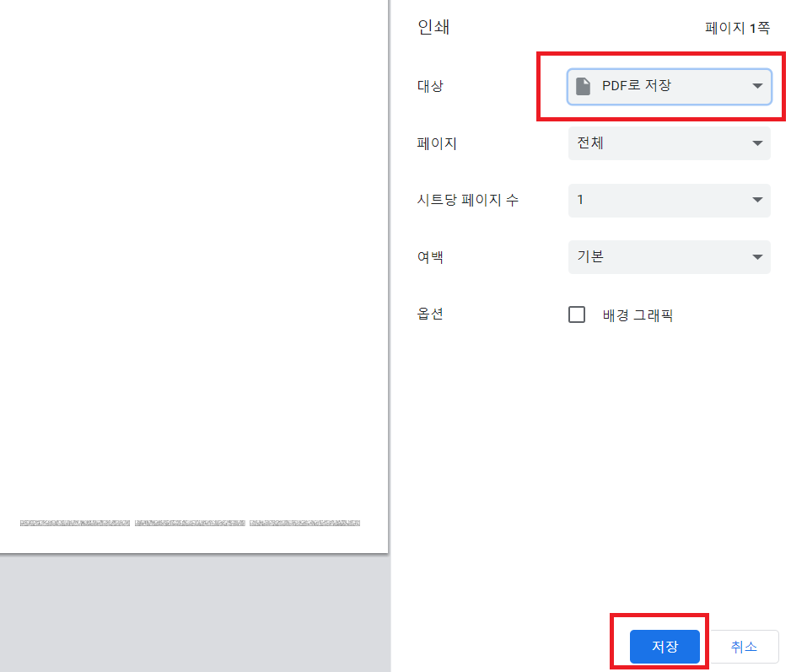The image size is (791, 672).
Task: Click the 취소 button to cancel printing
Action: coord(743,647)
